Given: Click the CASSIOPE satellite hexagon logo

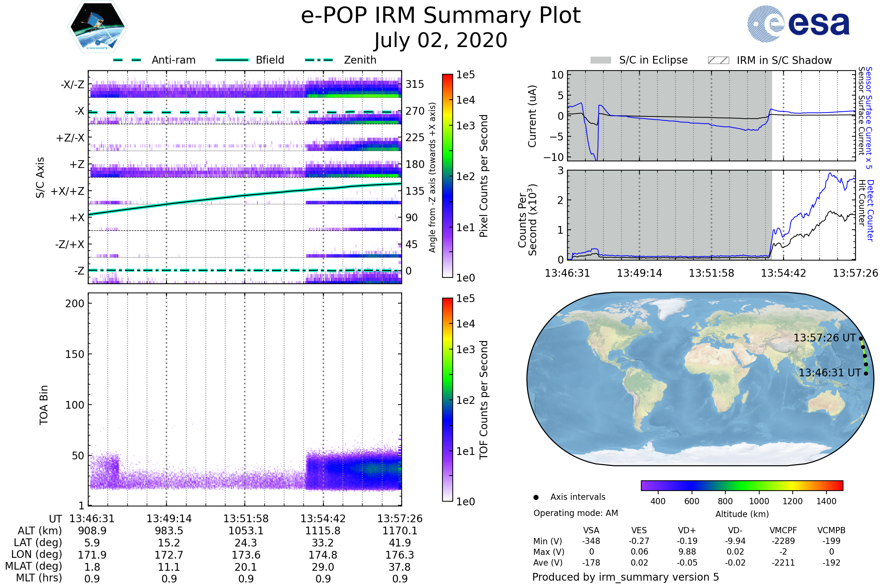Looking at the screenshot, I should 97,27.
